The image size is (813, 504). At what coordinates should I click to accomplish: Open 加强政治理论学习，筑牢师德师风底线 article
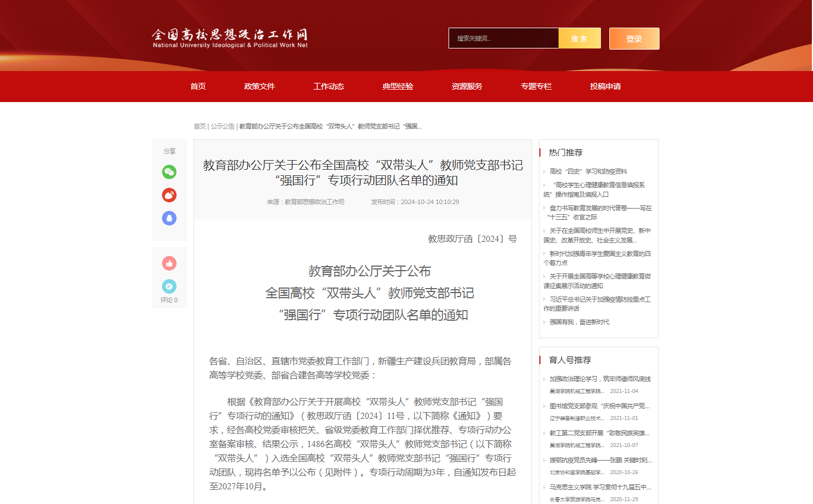click(600, 379)
